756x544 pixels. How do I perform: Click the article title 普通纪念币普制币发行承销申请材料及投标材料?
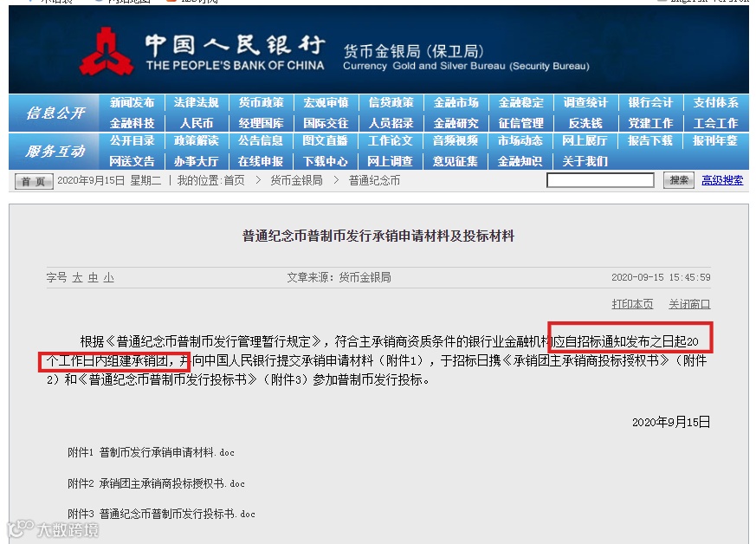click(x=378, y=236)
